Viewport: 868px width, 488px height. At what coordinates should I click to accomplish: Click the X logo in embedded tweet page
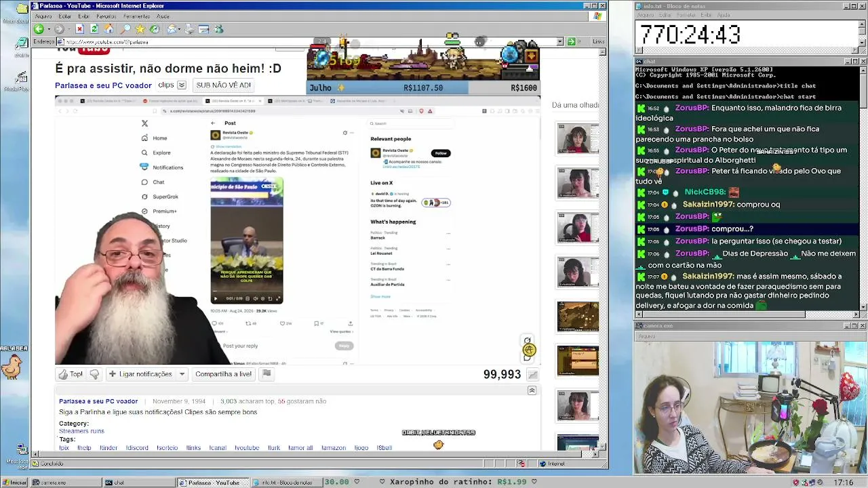click(x=144, y=123)
